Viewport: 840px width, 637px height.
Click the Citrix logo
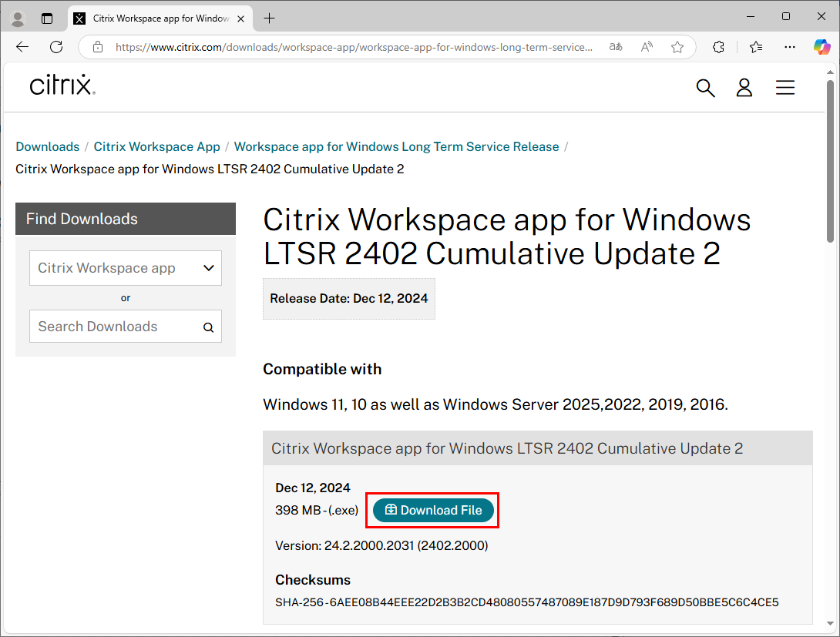pyautogui.click(x=62, y=85)
